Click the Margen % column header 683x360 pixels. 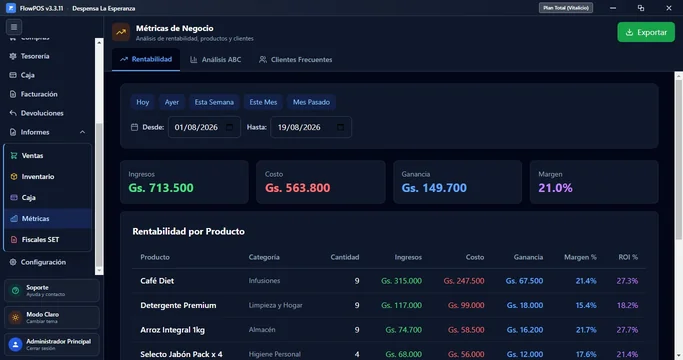click(580, 257)
